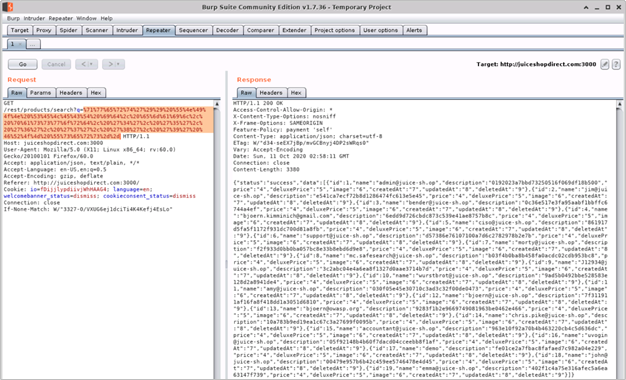Click the HTTP/1.1 200 OK status line
The height and width of the screenshot is (380, 626).
point(258,103)
